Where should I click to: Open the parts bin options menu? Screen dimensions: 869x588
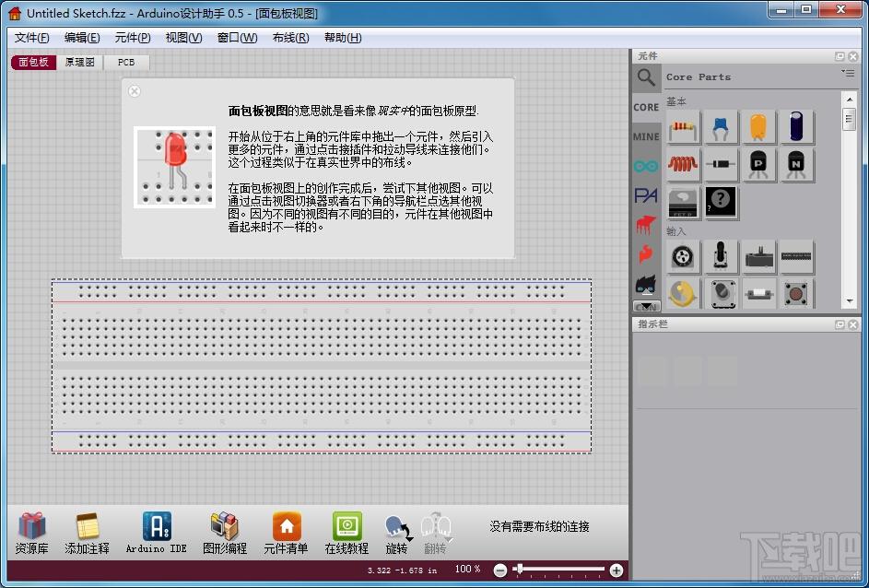pos(848,73)
